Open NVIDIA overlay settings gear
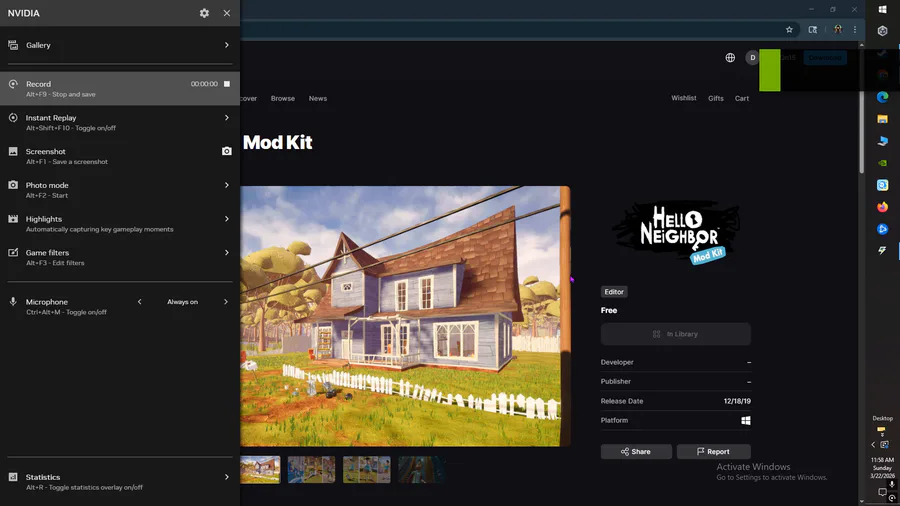The height and width of the screenshot is (506, 900). point(204,13)
